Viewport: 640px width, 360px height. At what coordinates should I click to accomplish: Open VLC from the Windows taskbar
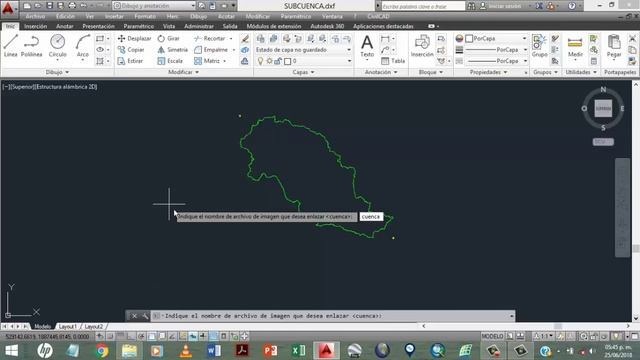click(186, 351)
